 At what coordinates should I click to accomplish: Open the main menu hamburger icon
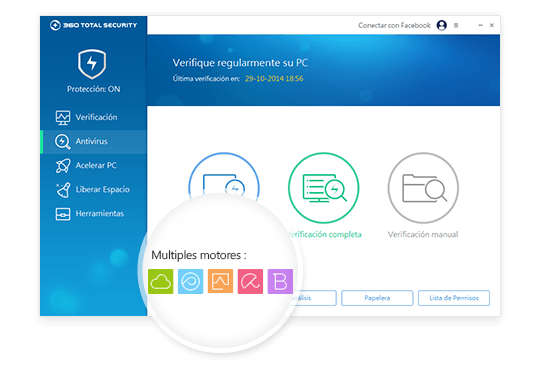tap(456, 25)
